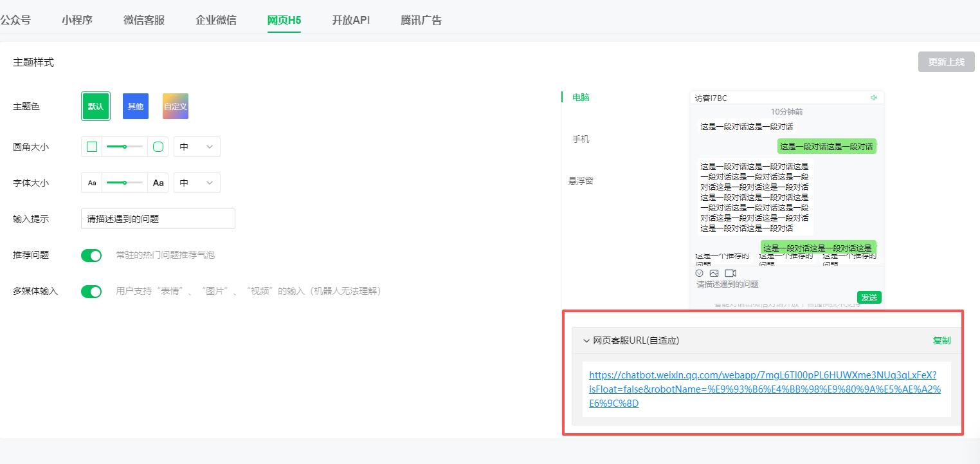
Task: Open the 圆角大小 size dropdown
Action: 197,147
